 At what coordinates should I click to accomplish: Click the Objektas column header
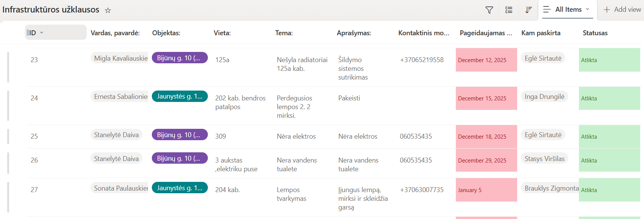click(x=166, y=33)
